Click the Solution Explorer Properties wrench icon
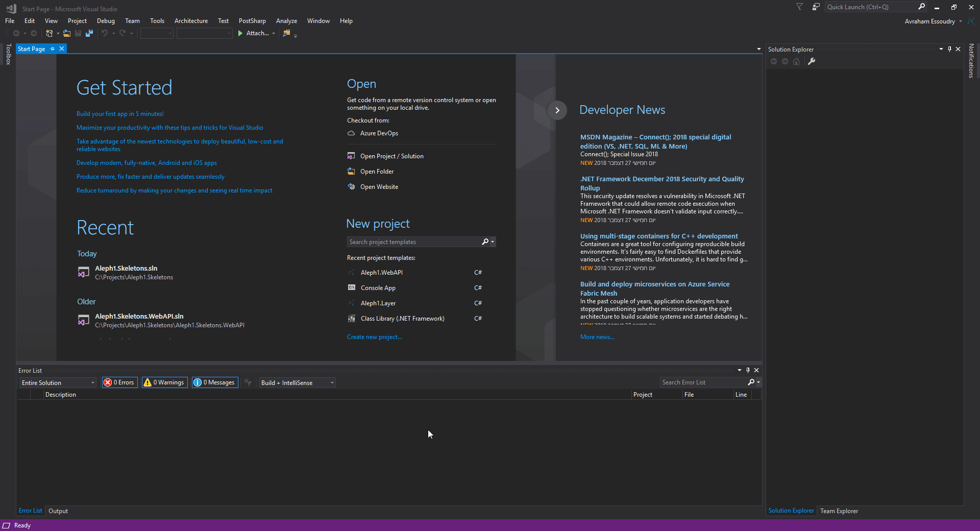Screen dimensions: 980x531 812,61
